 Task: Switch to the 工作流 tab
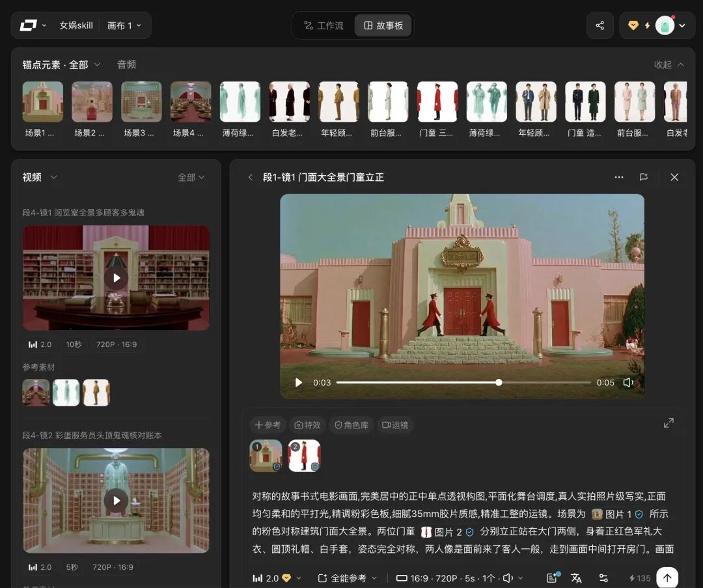click(x=324, y=25)
